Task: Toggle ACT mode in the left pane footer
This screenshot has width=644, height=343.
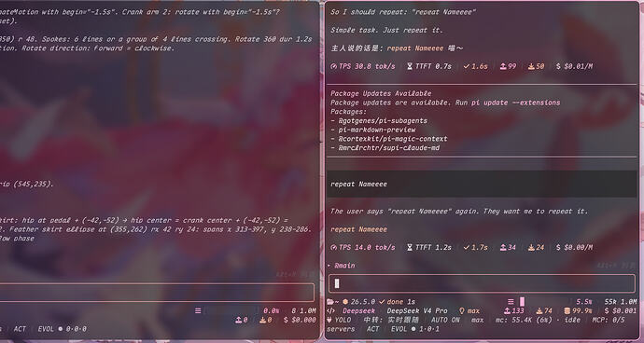Action: click(20, 329)
